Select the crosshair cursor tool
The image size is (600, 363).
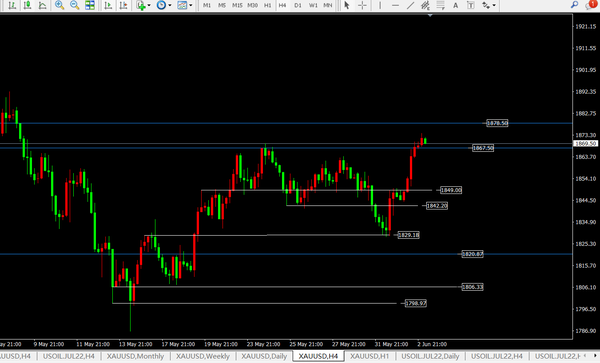tap(362, 5)
